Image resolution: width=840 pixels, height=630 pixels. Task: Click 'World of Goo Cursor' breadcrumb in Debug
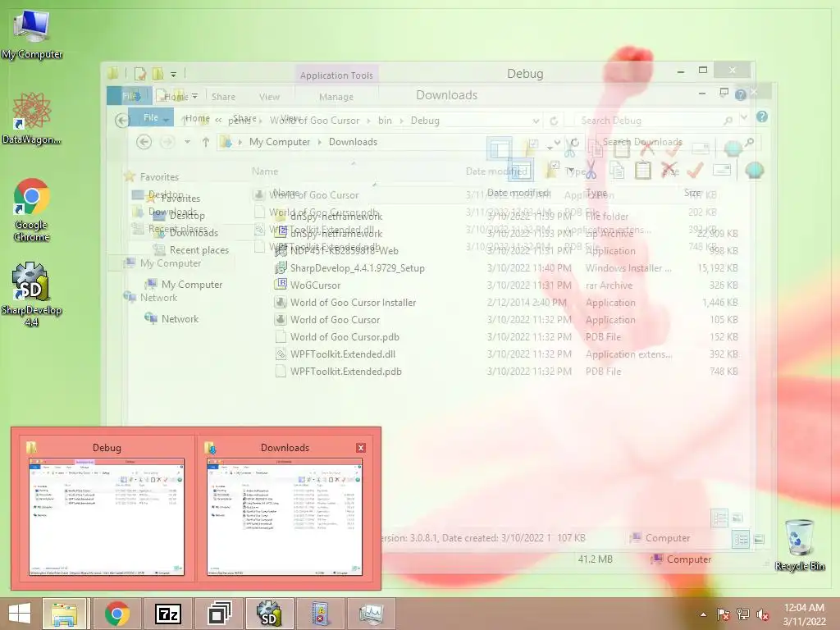coord(314,121)
